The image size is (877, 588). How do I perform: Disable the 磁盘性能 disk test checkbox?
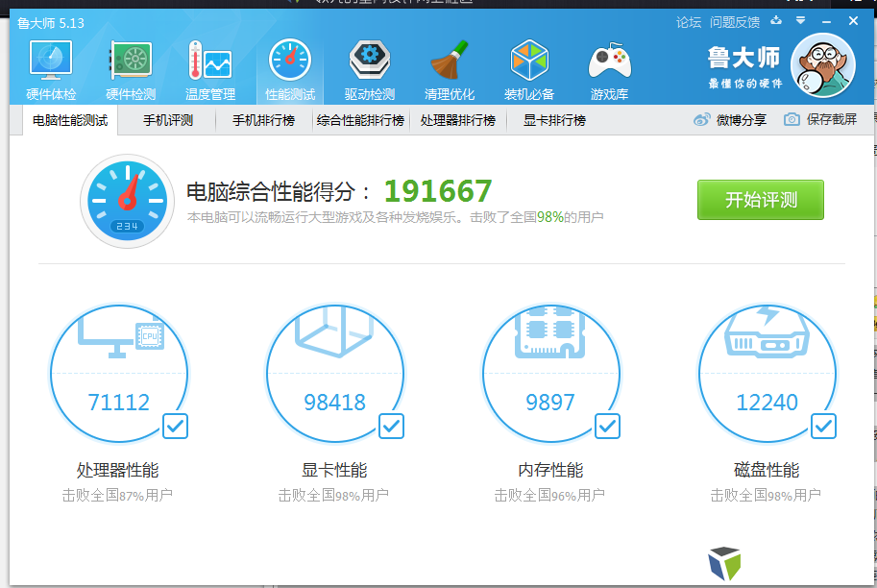point(823,426)
